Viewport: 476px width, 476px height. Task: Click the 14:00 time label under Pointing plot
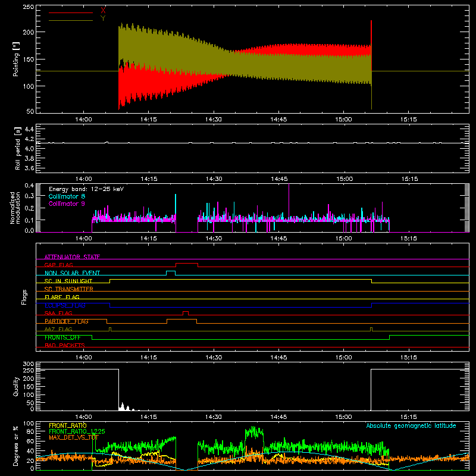(x=83, y=120)
